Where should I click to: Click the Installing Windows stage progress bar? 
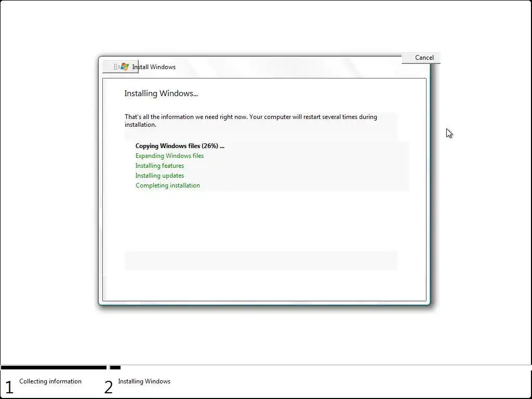coord(115,367)
